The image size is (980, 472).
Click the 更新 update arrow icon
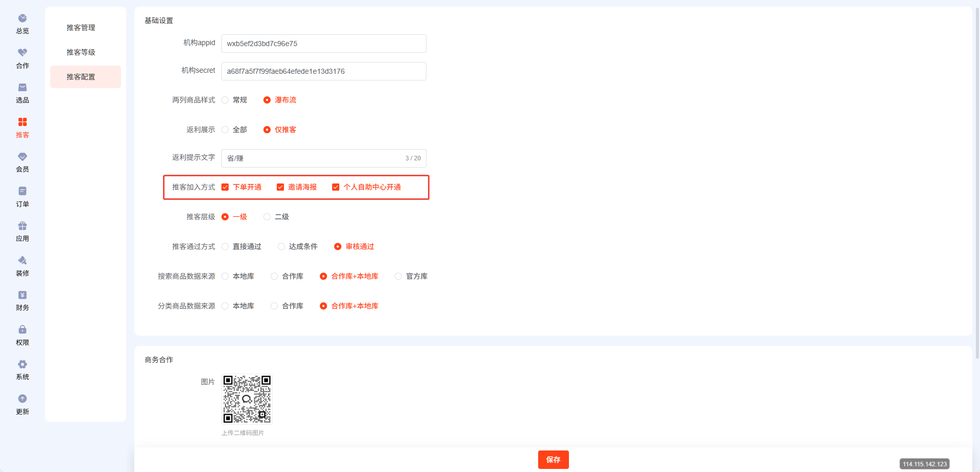tap(23, 399)
